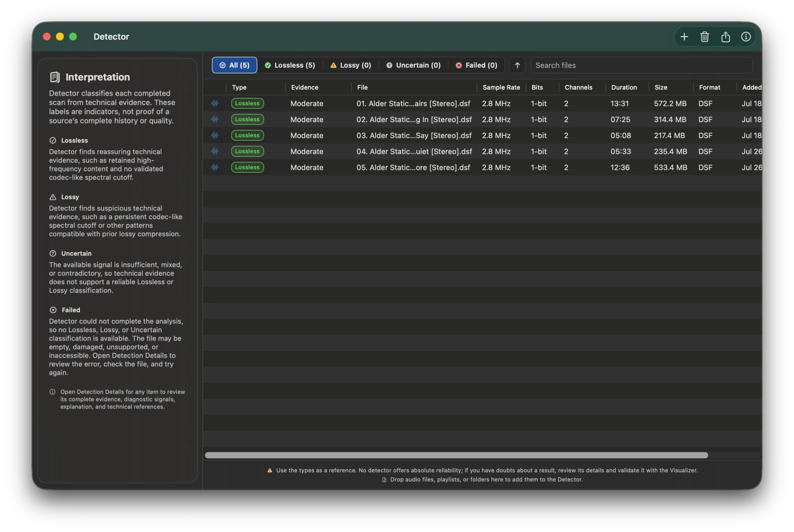Click the Failed x-circle icon in sidebar
The image size is (794, 532).
click(x=53, y=310)
